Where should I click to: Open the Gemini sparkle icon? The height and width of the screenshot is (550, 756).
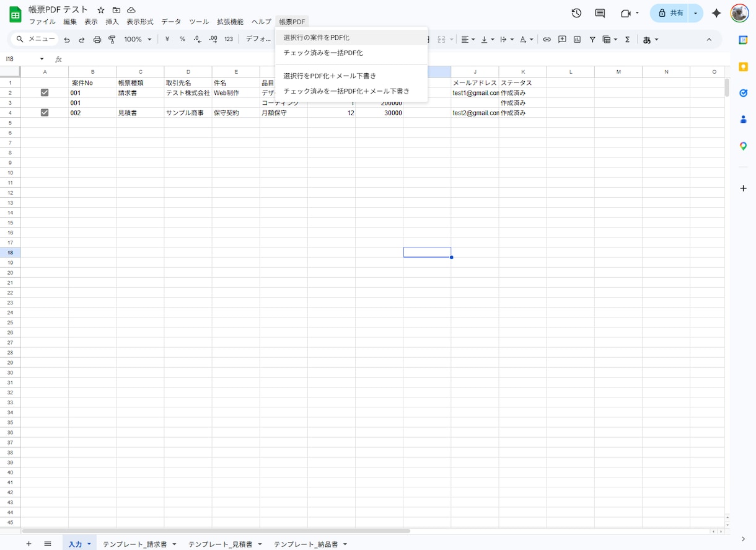716,13
